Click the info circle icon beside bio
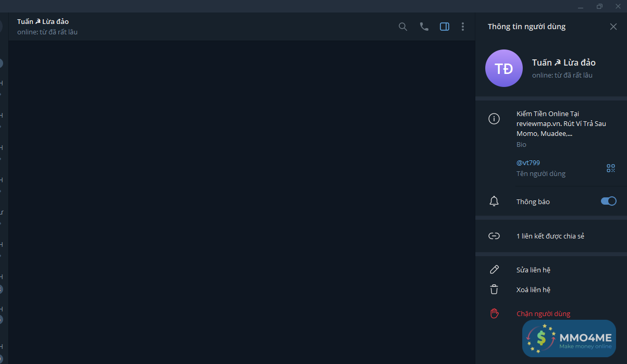Screen dimensions: 627x364 494,119
